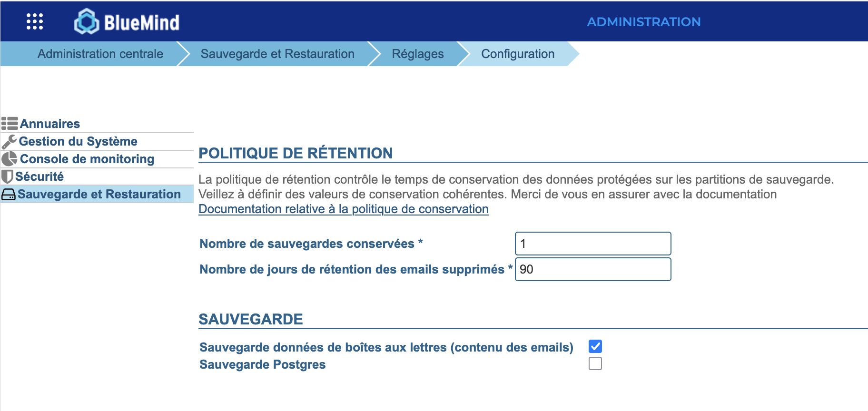Image resolution: width=868 pixels, height=411 pixels.
Task: Open Sauvegarde et Restauration breadcrumb
Action: [x=277, y=54]
